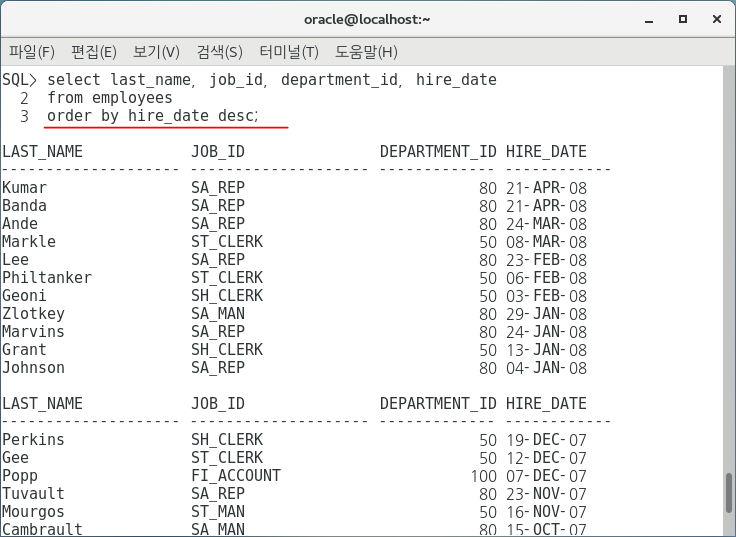
Task: Open the 보기(V) menu
Action: (156, 52)
